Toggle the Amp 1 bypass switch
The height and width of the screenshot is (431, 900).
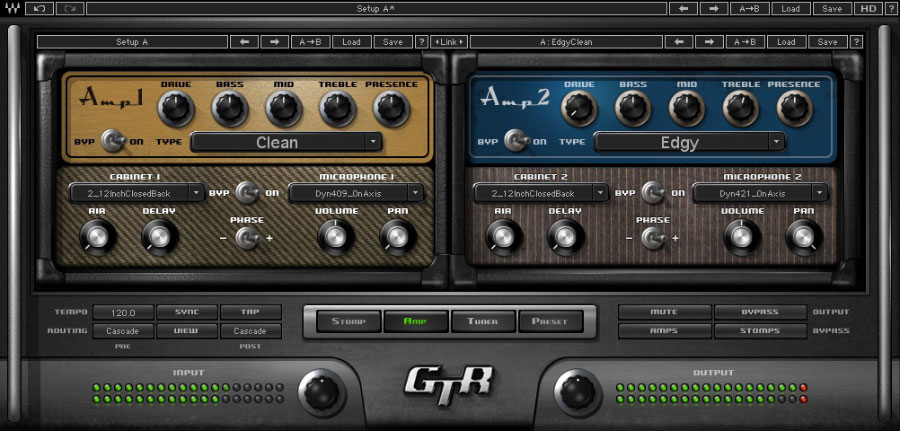[x=116, y=141]
